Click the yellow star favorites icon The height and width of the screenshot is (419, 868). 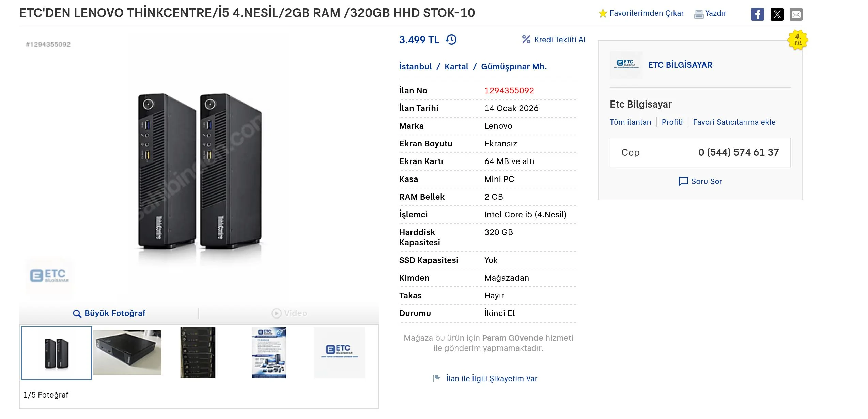[603, 13]
